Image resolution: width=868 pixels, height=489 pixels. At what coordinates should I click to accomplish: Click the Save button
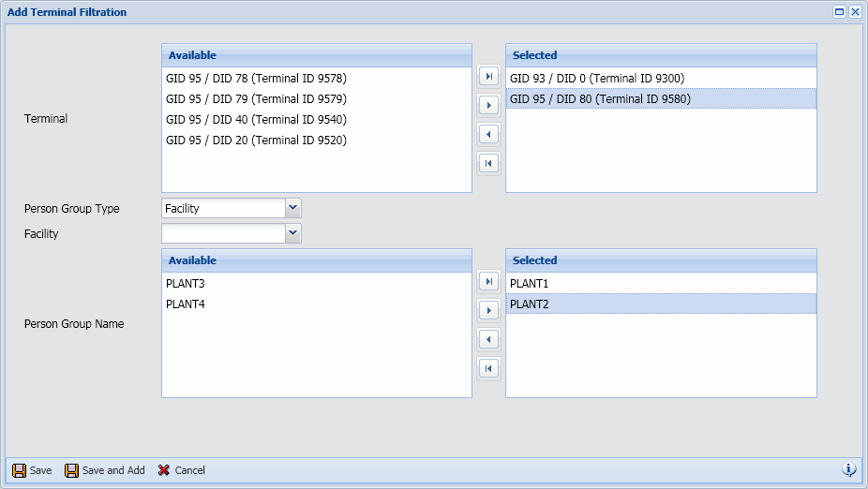pos(32,470)
